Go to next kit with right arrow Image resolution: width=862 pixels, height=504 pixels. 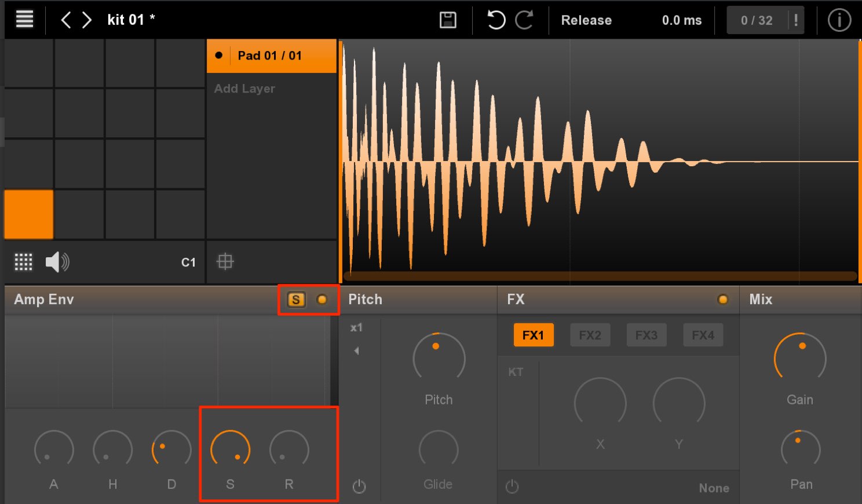pos(87,20)
